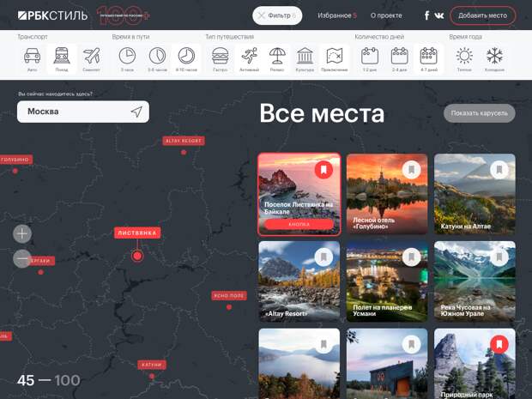Bookmark the foggy lake card in third row
Image resolution: width=532 pixels, height=399 pixels.
click(323, 345)
